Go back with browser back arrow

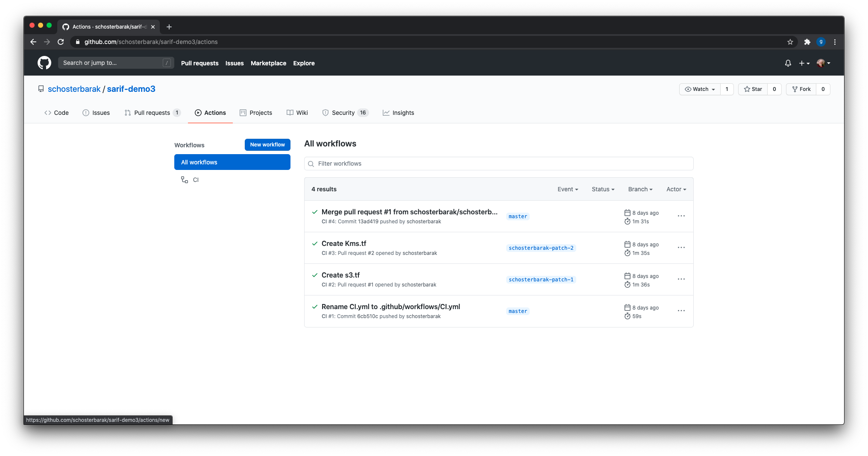click(x=33, y=42)
